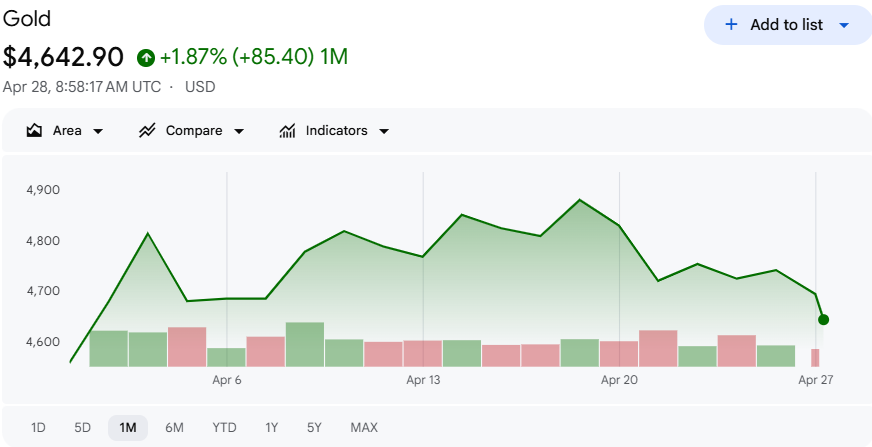Switch to the 1D time range

tap(38, 428)
